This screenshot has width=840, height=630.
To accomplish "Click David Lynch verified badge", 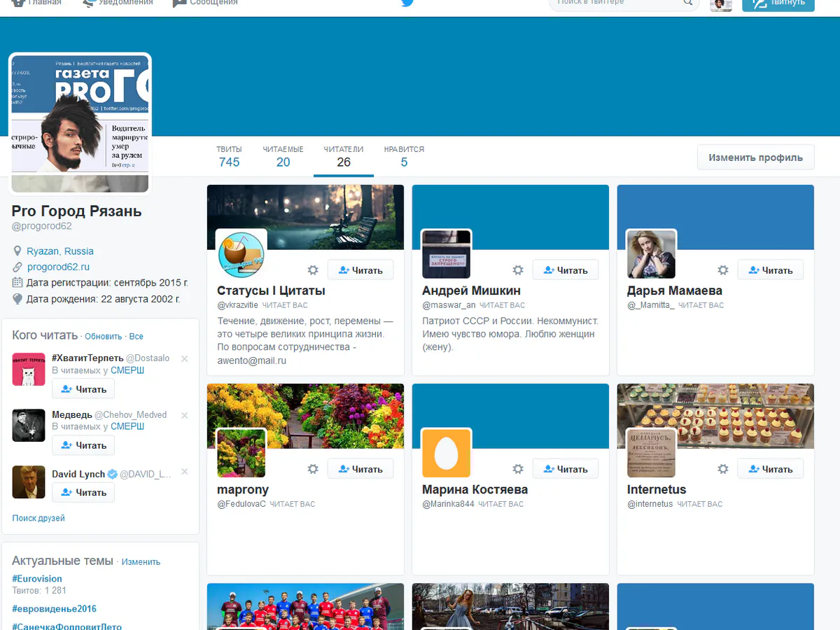I will tap(112, 474).
